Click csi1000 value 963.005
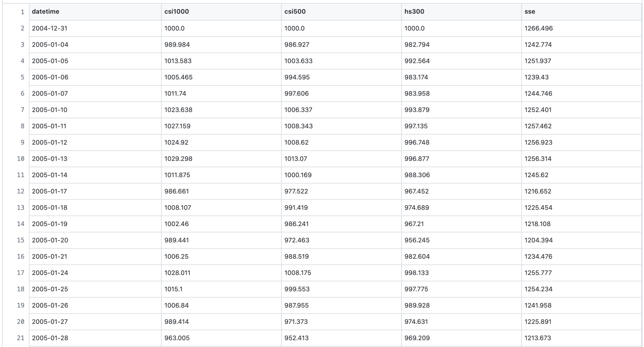The image size is (644, 347). click(177, 338)
